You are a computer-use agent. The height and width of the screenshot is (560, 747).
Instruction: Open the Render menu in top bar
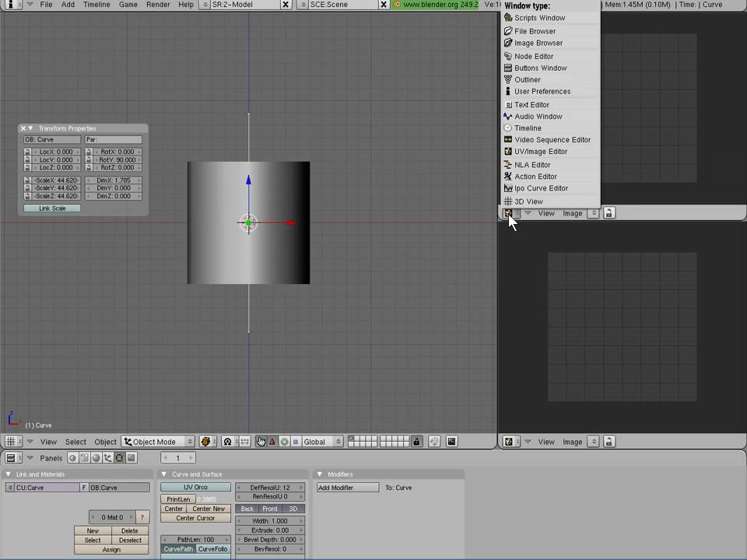click(x=158, y=5)
